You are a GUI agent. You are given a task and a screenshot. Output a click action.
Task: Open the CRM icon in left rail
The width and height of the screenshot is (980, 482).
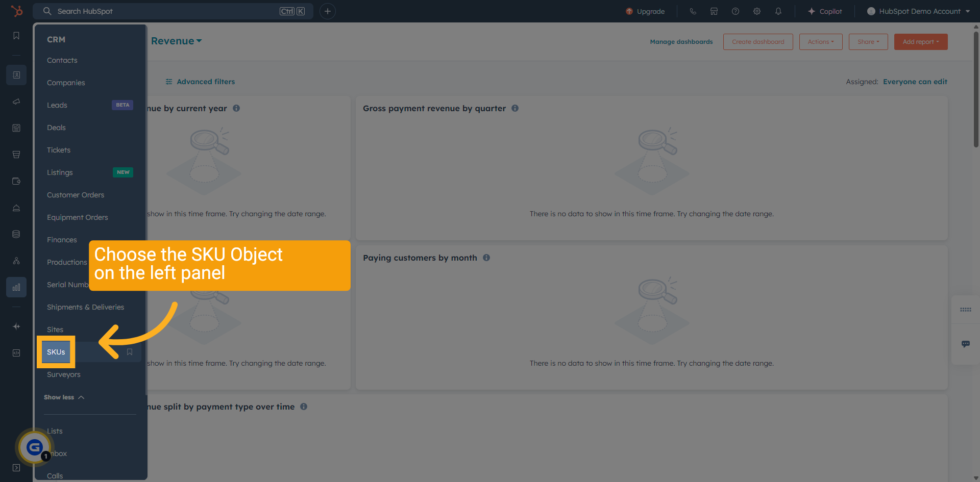pyautogui.click(x=16, y=75)
